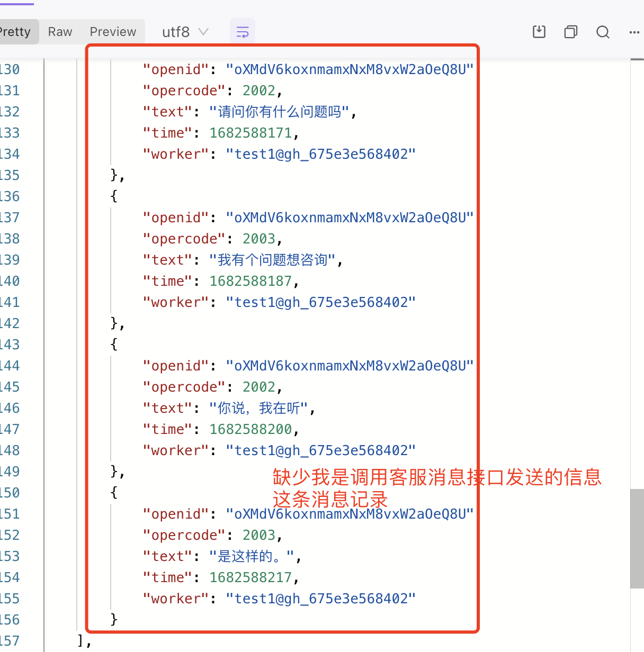Click line number 143 in the gutter
644x652 pixels.
tap(10, 345)
